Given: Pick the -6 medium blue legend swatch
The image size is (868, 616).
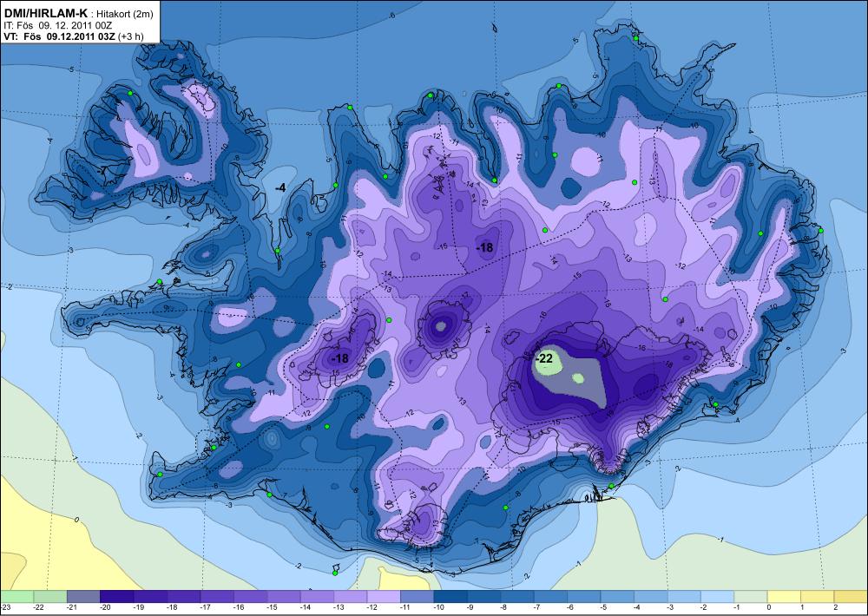Looking at the screenshot, I should click(x=584, y=597).
